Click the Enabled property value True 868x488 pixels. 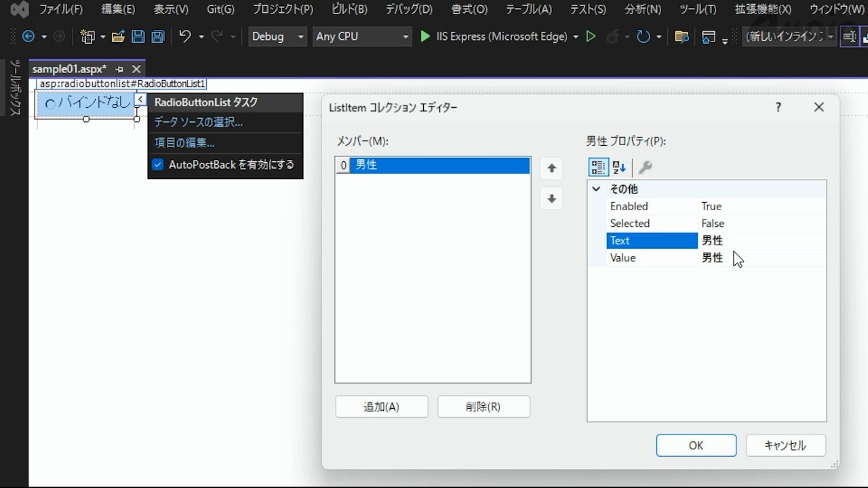[x=762, y=206]
